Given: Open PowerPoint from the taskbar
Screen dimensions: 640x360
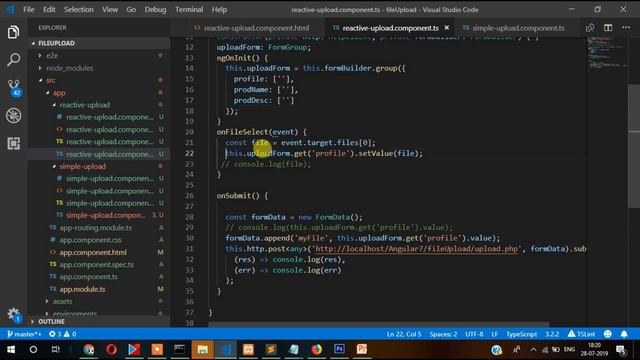Looking at the screenshot, I should 362,349.
